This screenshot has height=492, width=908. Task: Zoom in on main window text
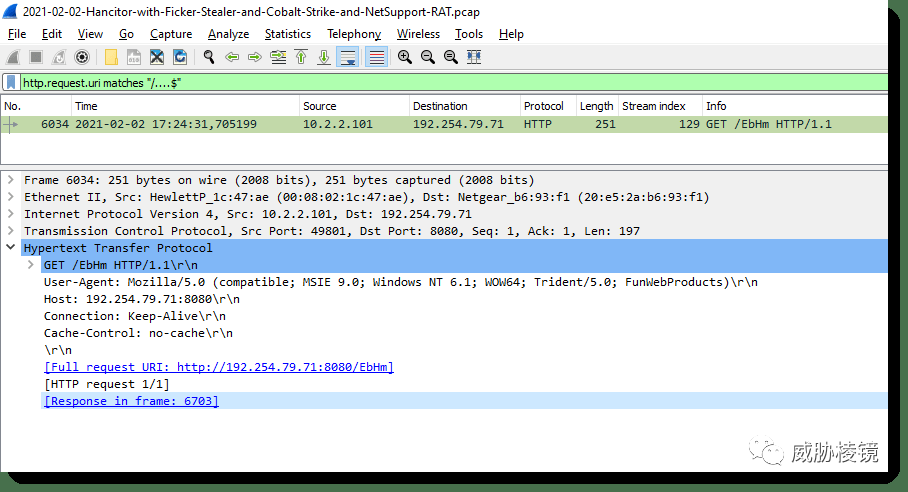[x=405, y=57]
